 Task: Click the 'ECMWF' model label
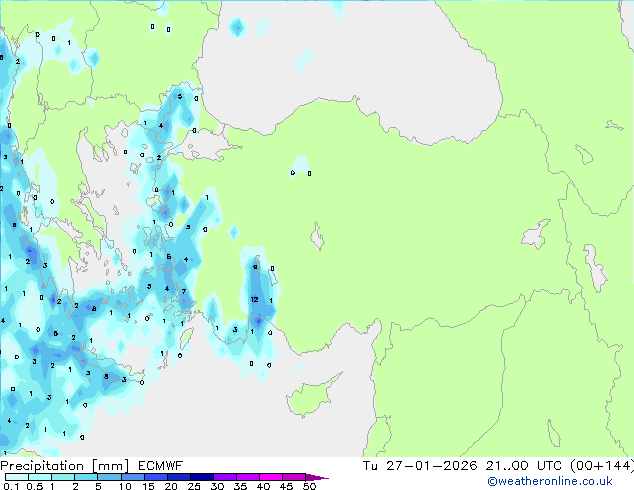[161, 466]
